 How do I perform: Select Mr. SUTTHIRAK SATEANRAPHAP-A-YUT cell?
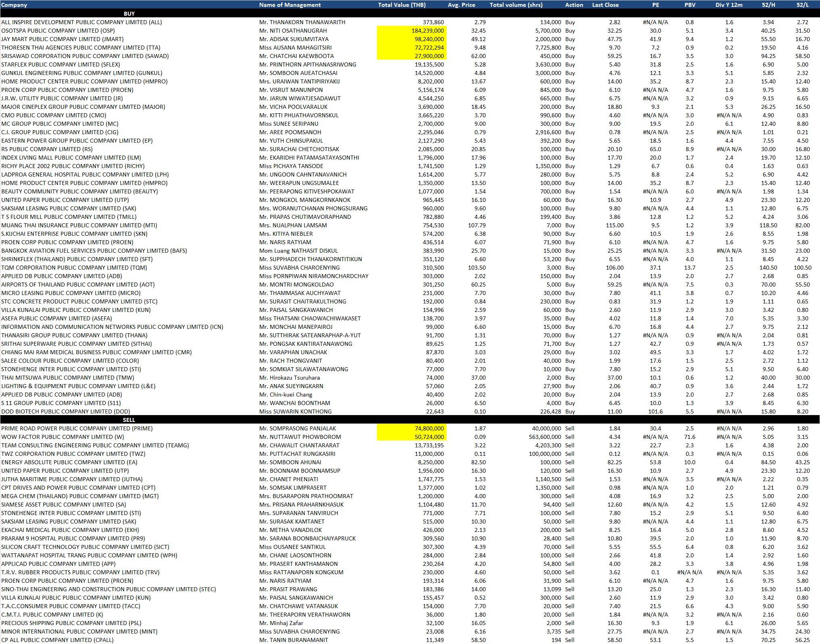(x=310, y=335)
